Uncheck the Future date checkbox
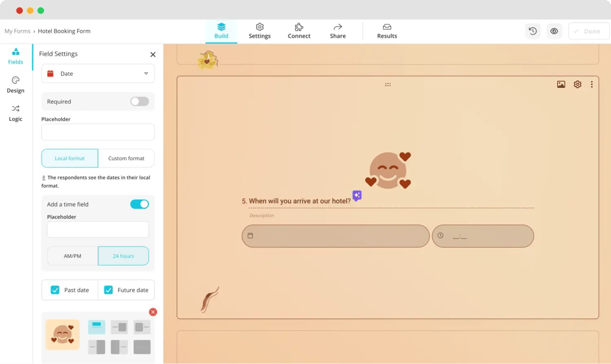 pyautogui.click(x=108, y=290)
